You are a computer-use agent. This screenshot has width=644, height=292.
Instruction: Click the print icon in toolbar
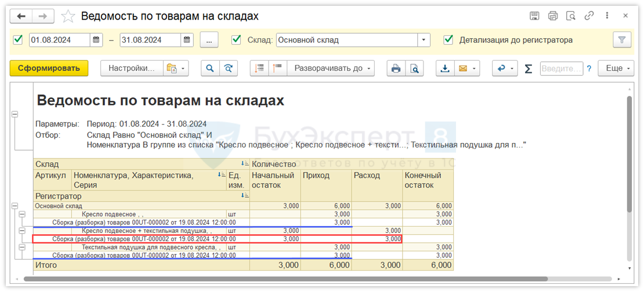396,68
